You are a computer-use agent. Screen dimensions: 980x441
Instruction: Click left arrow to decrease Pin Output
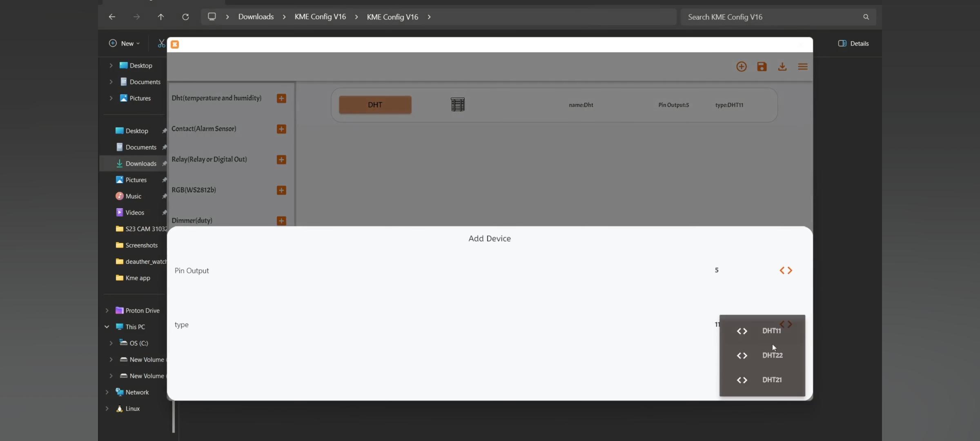pos(781,270)
